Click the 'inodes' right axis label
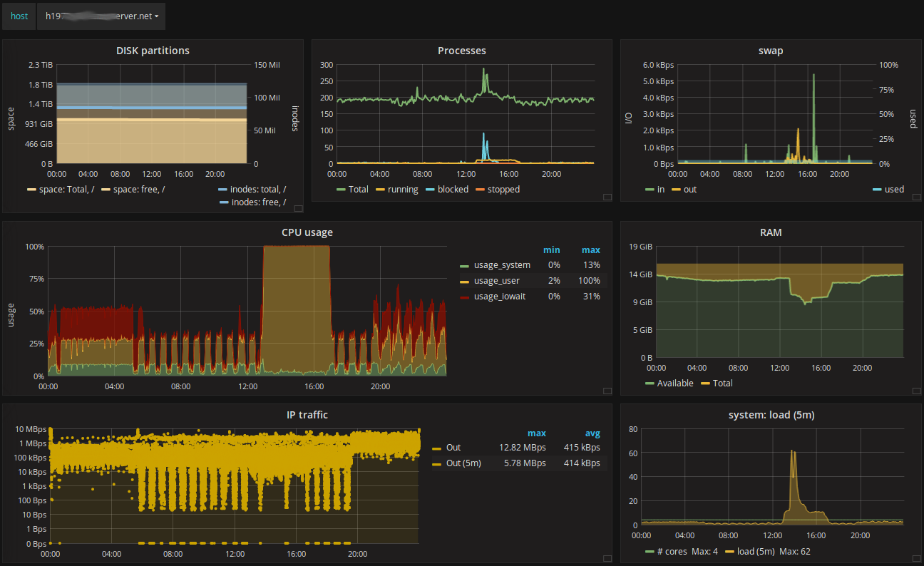The height and width of the screenshot is (566, 924). point(294,118)
